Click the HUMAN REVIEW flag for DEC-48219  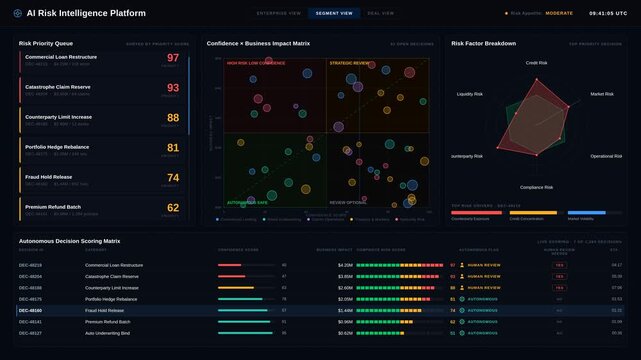(484, 265)
